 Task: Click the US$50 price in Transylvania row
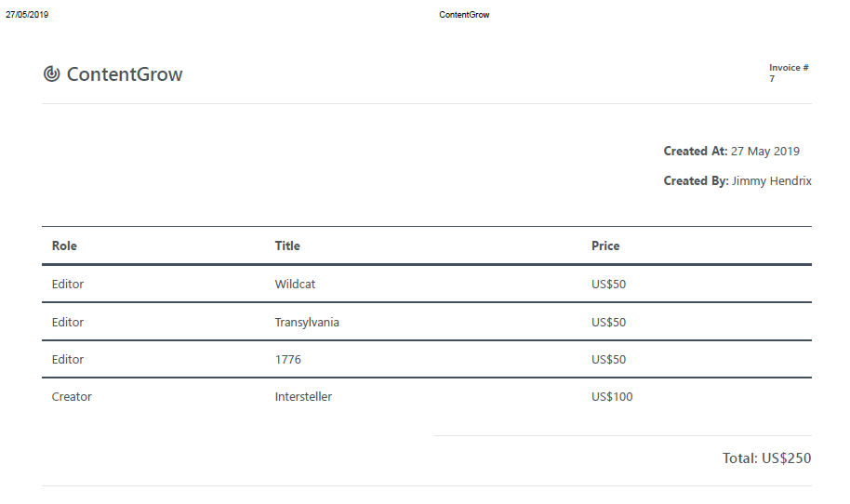[609, 323]
